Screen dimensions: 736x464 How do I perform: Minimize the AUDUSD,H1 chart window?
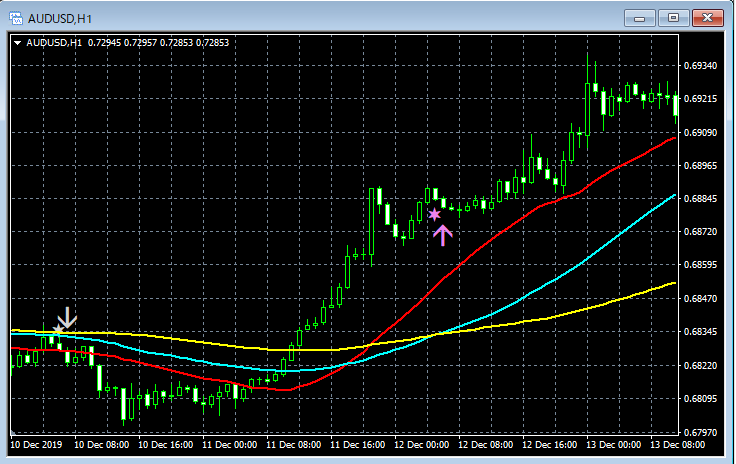639,18
